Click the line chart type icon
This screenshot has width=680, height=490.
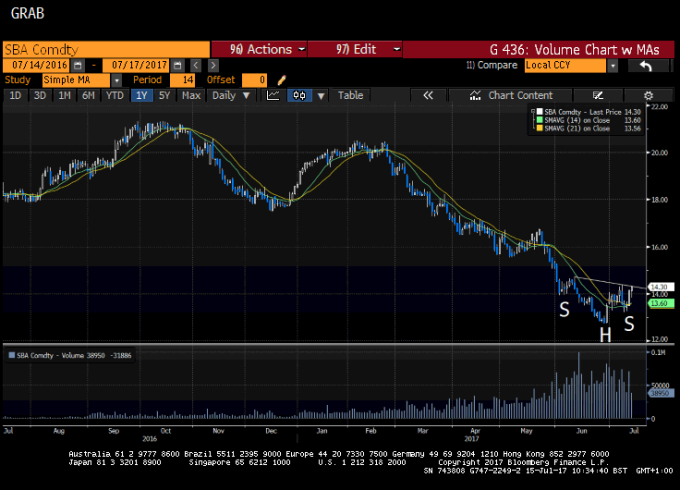coord(273,96)
